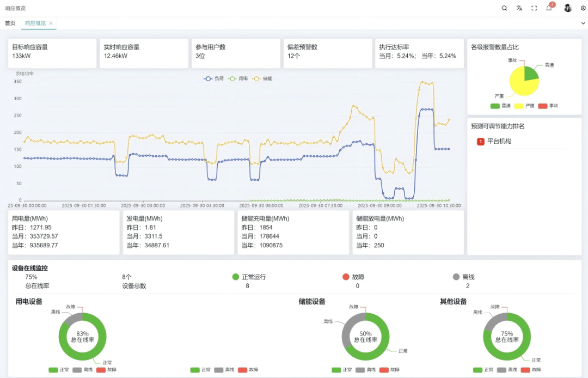Click the green 正常运行 status dot
This screenshot has height=378, width=588.
(x=236, y=277)
